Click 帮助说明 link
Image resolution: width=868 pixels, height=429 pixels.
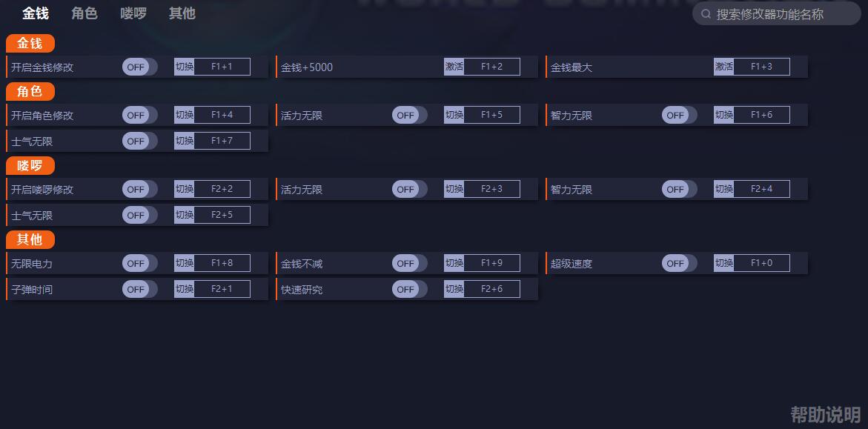click(x=825, y=414)
